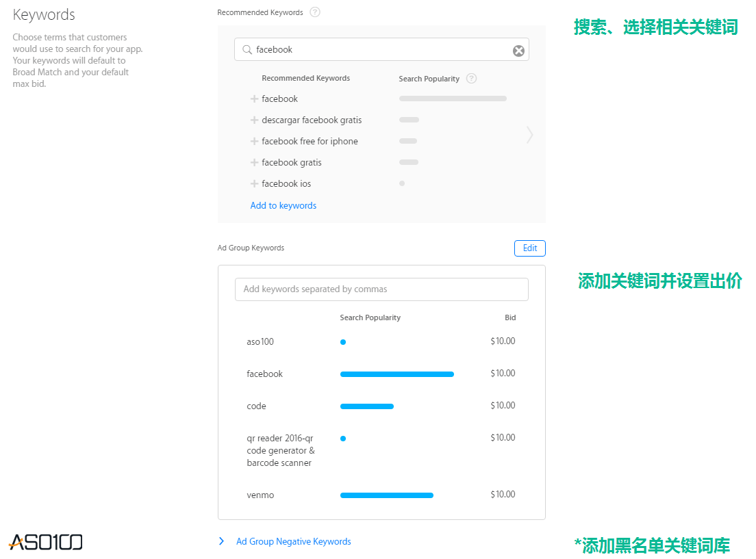The height and width of the screenshot is (559, 756).
Task: Expand Ad Group Negative Keywords
Action: point(221,541)
